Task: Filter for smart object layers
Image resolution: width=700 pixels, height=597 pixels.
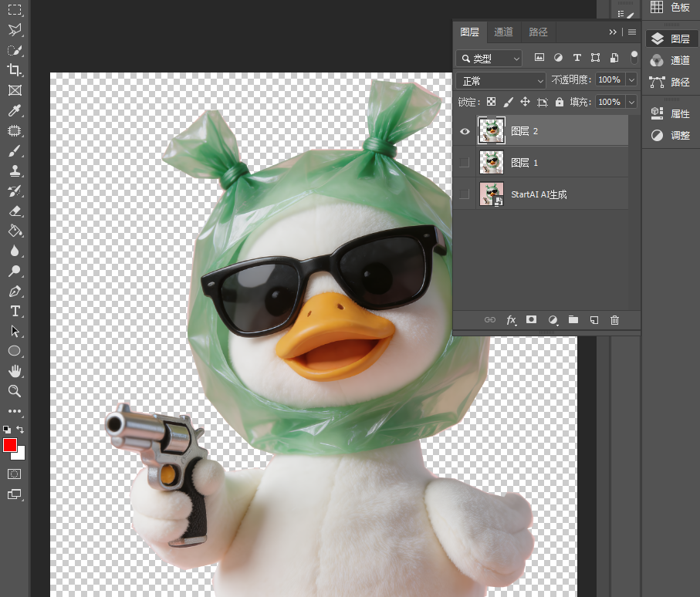Action: (614, 58)
